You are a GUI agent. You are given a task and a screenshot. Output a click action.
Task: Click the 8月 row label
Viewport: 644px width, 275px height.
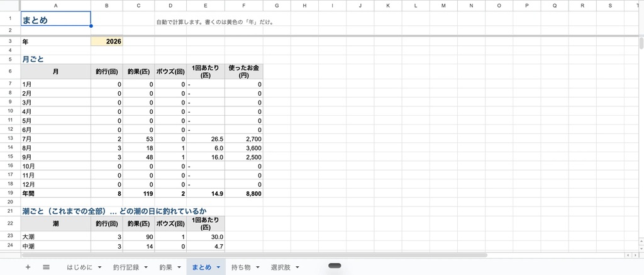(56, 148)
